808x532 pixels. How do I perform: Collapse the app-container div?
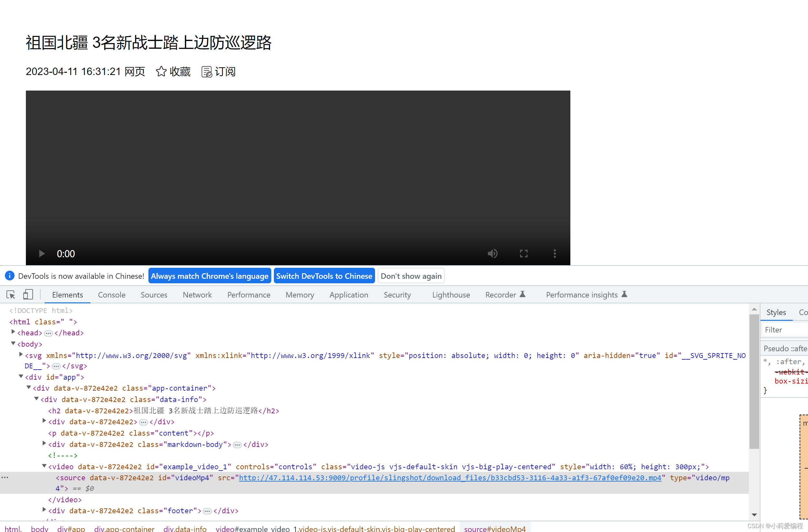point(29,387)
